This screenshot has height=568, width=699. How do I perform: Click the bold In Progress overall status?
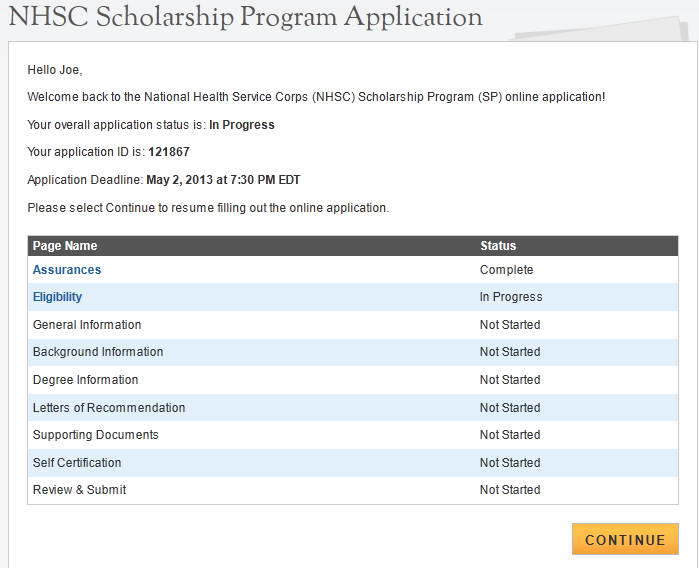(x=242, y=125)
